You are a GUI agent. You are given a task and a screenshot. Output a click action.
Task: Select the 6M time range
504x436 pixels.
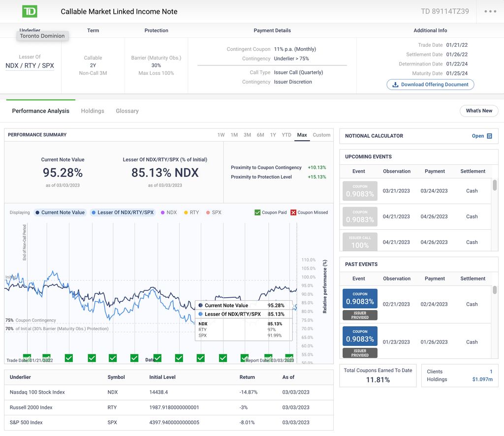point(260,135)
